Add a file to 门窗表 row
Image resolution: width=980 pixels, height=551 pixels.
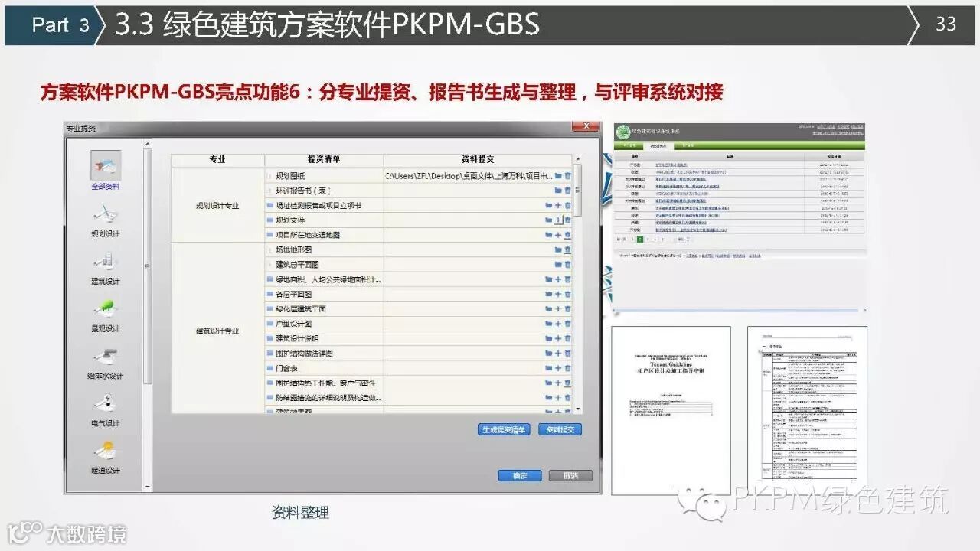point(558,368)
